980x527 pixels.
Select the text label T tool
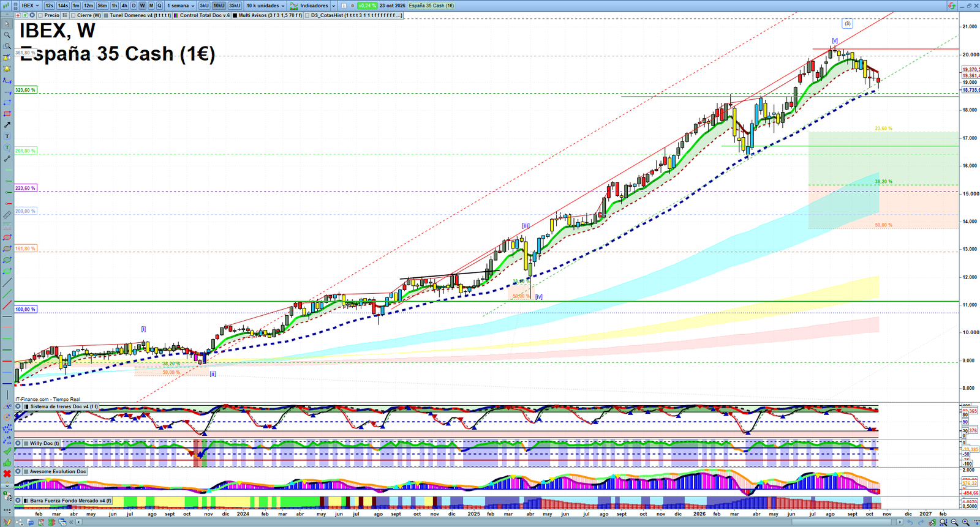tap(7, 136)
